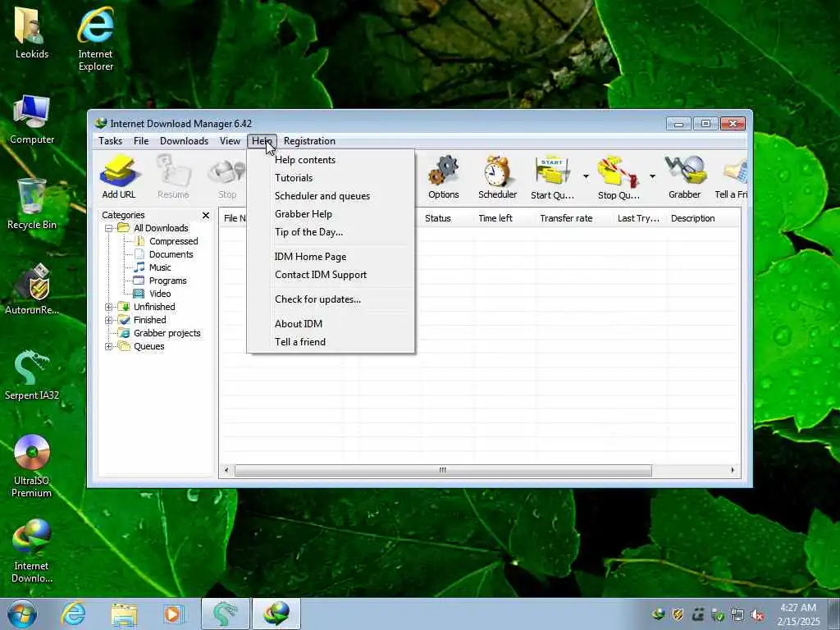Select the Serpent IA32 desktop icon
Image resolution: width=840 pixels, height=630 pixels.
pos(32,375)
